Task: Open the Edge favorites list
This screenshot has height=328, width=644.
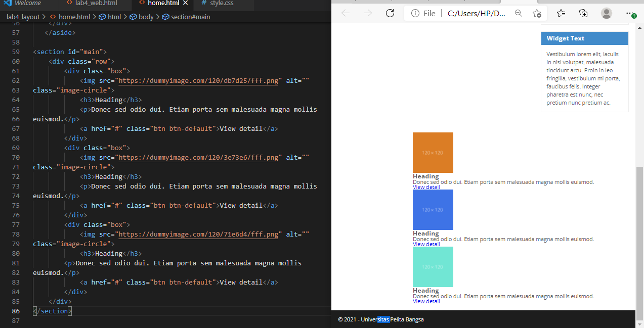Action: point(561,13)
